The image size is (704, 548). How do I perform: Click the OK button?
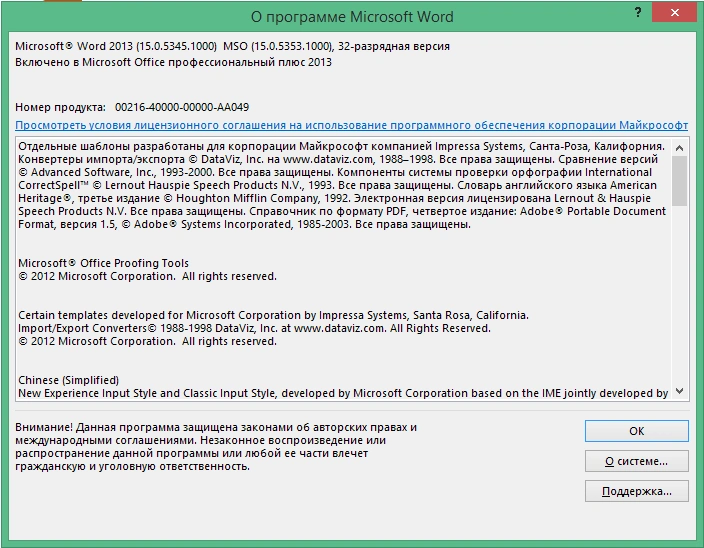[x=636, y=431]
